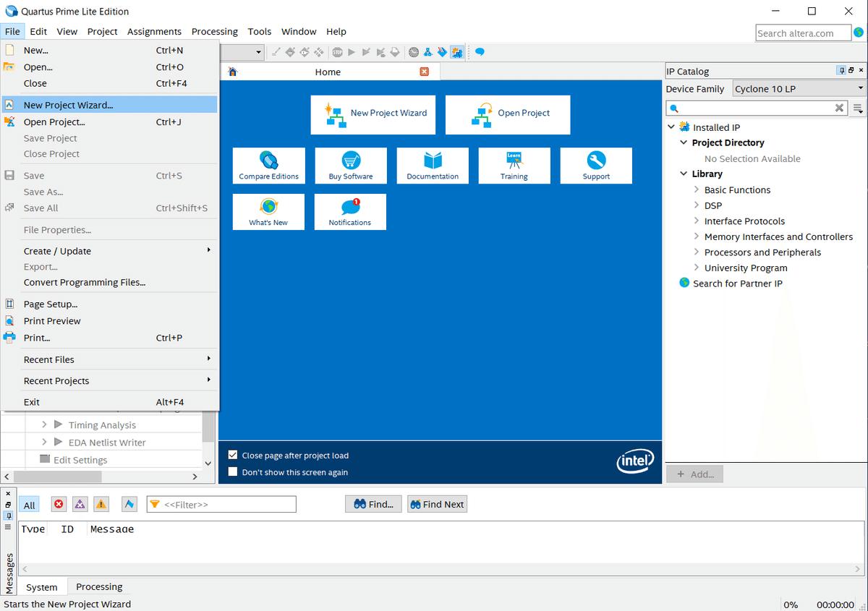The height and width of the screenshot is (611, 868).
Task: Float the IP Catalog panel window
Action: pyautogui.click(x=851, y=70)
